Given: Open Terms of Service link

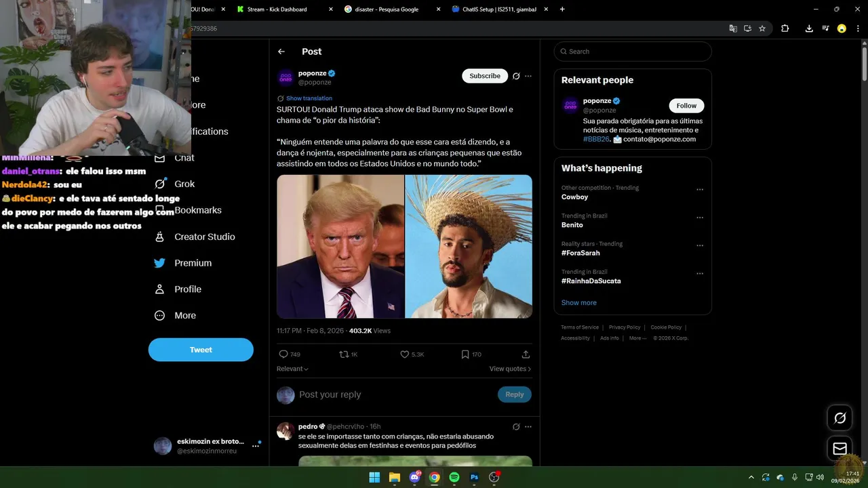Looking at the screenshot, I should pos(580,327).
